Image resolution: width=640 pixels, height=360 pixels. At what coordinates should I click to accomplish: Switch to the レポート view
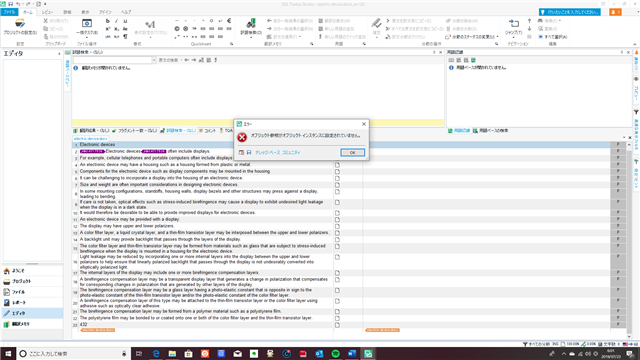[32, 302]
